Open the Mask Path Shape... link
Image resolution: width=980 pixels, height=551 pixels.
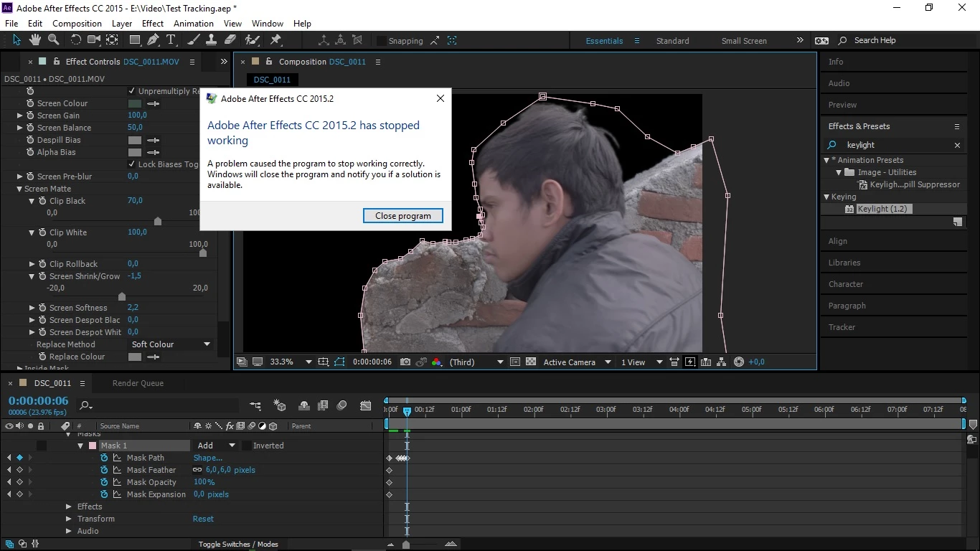click(208, 458)
